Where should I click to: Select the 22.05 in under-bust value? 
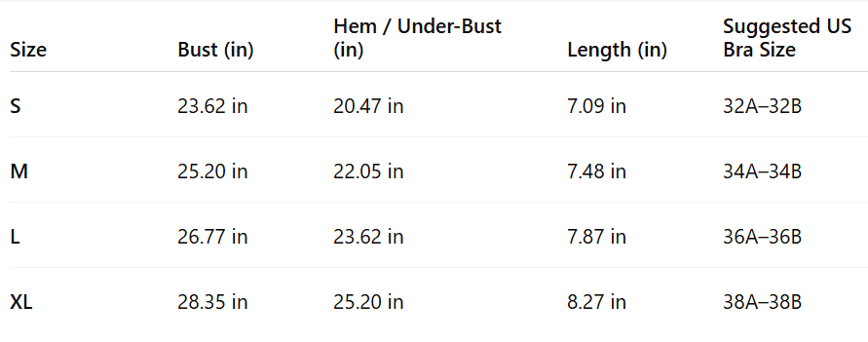368,171
